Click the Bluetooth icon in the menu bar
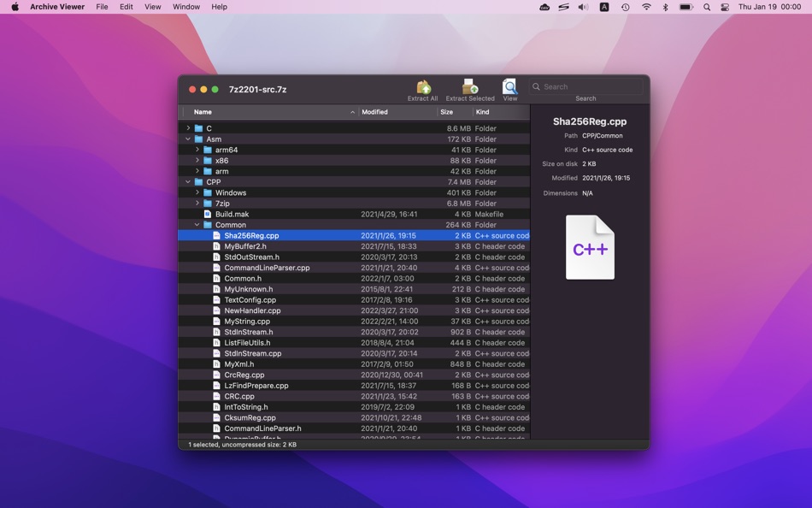Image resolution: width=812 pixels, height=508 pixels. coord(666,7)
